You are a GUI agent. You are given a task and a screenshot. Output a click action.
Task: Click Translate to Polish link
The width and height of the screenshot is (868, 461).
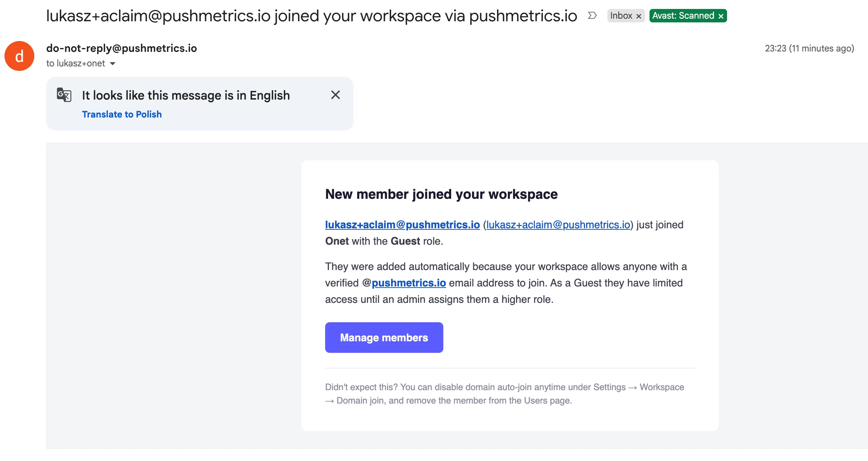122,114
